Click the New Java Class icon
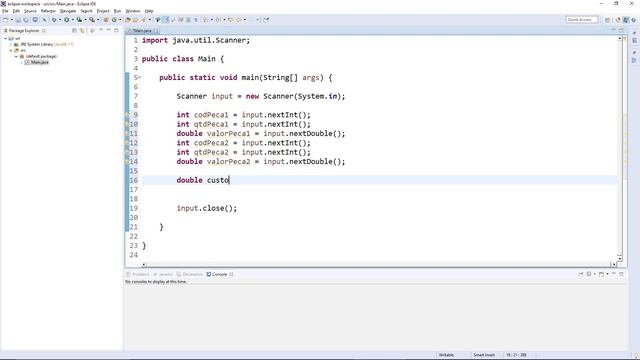The height and width of the screenshot is (360, 640). pyautogui.click(x=114, y=20)
